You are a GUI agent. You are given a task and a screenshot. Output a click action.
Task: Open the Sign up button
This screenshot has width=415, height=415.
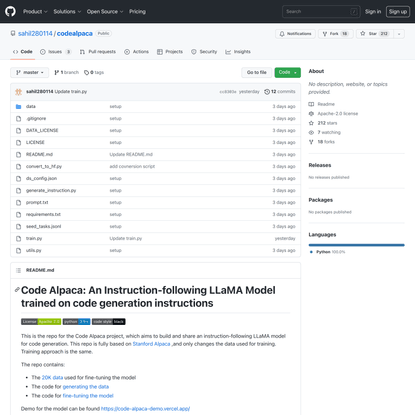398,11
